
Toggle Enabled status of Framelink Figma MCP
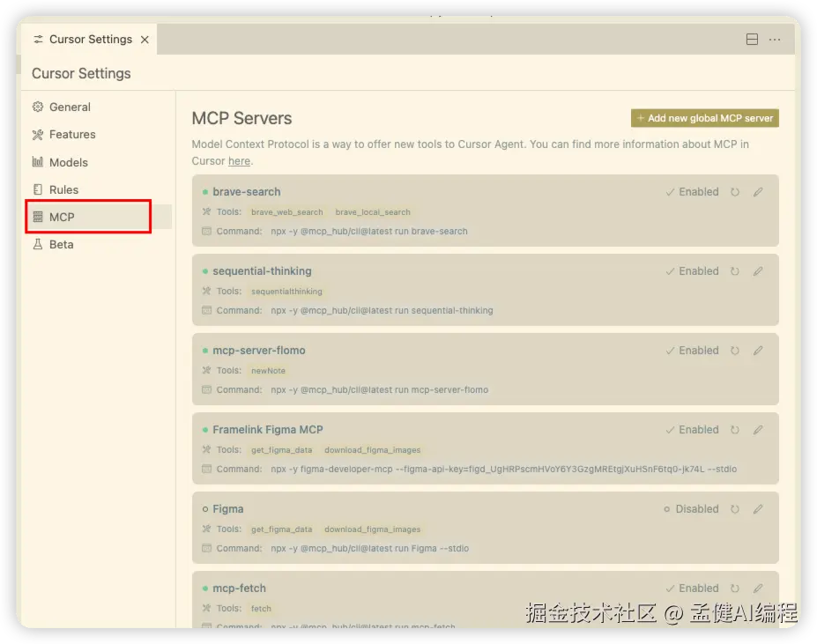[692, 429]
